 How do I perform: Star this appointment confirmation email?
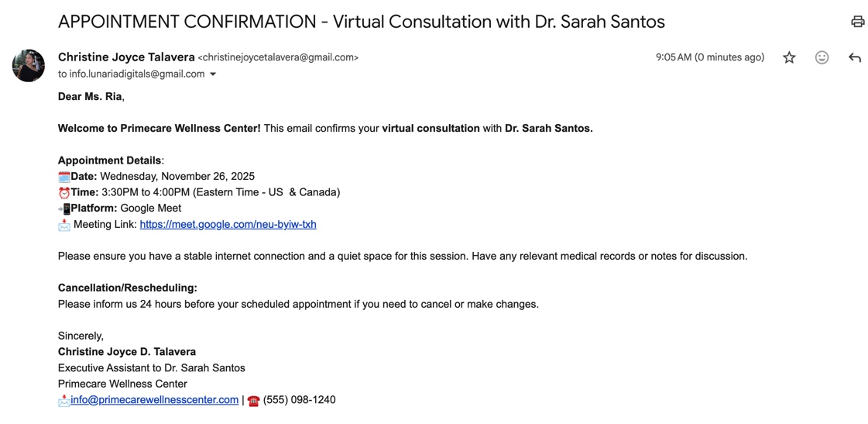pyautogui.click(x=789, y=57)
